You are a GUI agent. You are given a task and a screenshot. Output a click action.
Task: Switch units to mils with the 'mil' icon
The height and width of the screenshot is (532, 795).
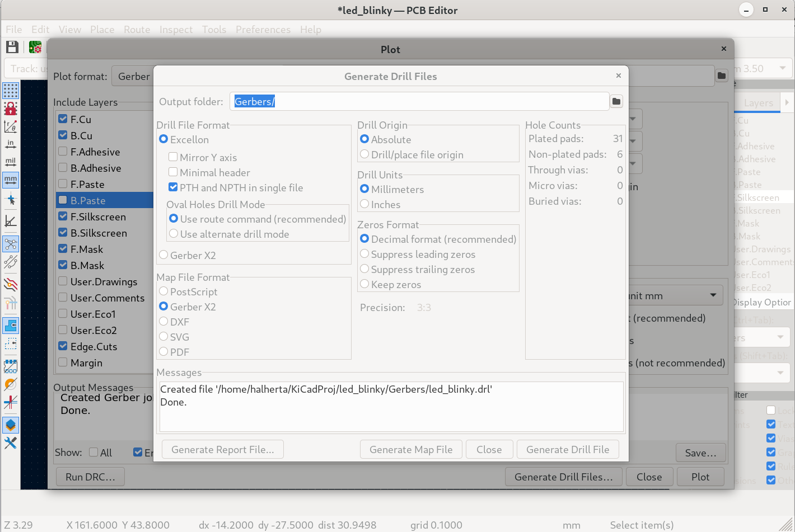click(x=11, y=162)
